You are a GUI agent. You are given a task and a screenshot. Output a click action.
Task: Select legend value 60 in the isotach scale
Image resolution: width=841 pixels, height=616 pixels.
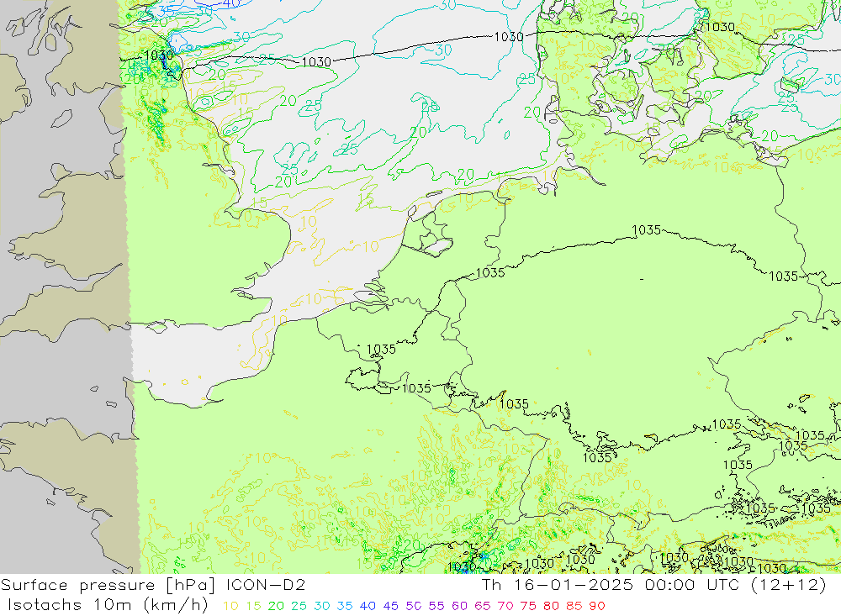point(459,606)
